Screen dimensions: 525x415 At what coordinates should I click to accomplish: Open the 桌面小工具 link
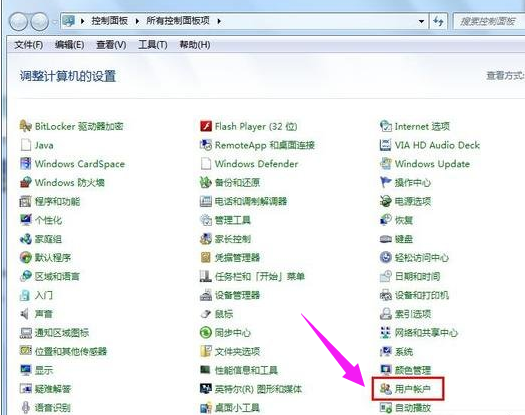point(237,408)
